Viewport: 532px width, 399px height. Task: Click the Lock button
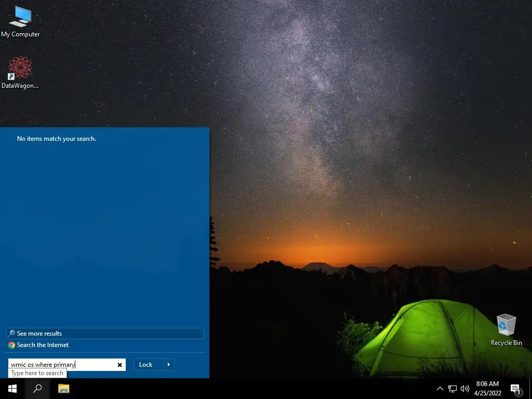149,365
